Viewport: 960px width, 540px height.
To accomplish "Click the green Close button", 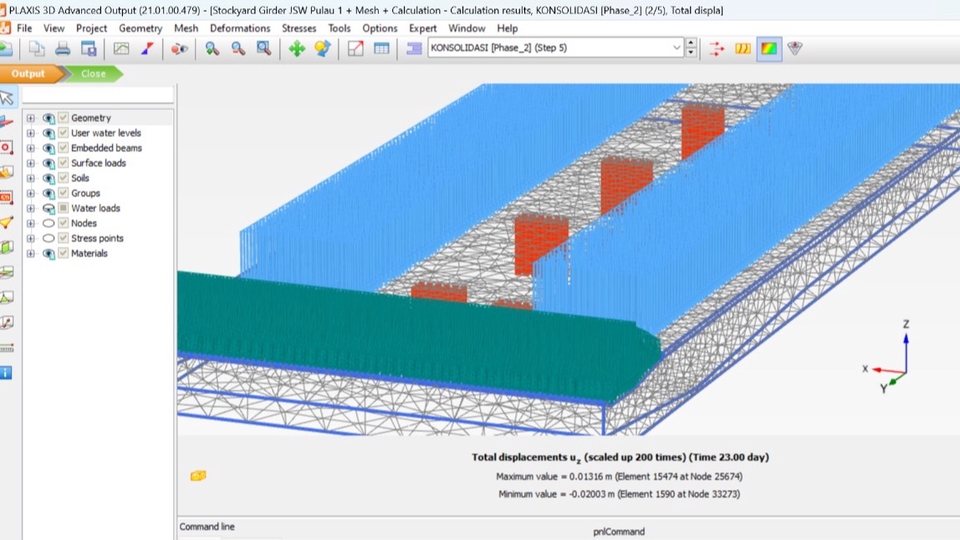I will pos(93,73).
